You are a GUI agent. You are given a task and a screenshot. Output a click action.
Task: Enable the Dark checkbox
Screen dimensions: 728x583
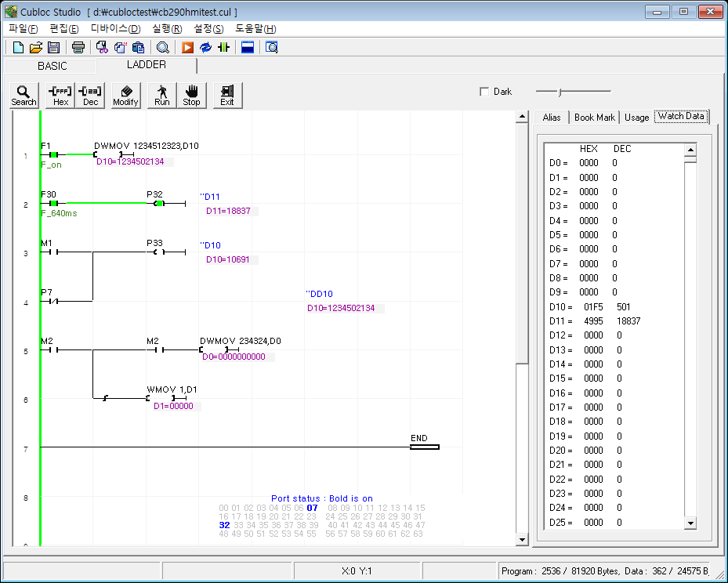click(484, 92)
